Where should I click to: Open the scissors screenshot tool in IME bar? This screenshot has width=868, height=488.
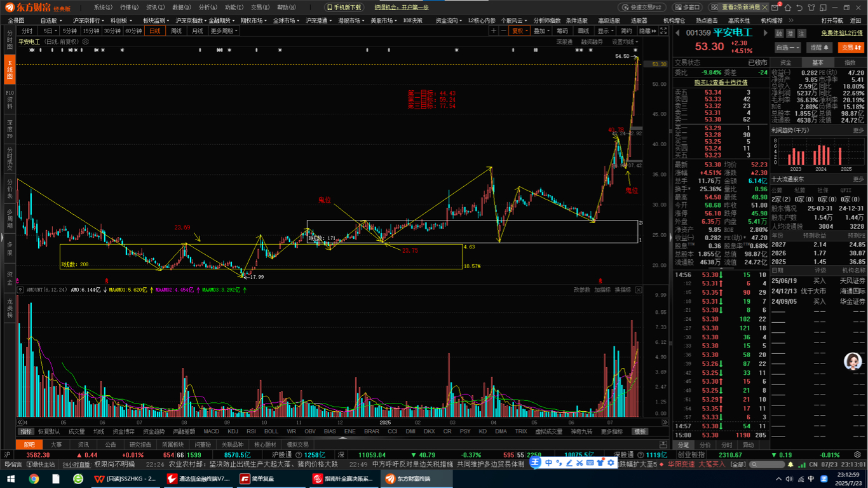coord(580,463)
